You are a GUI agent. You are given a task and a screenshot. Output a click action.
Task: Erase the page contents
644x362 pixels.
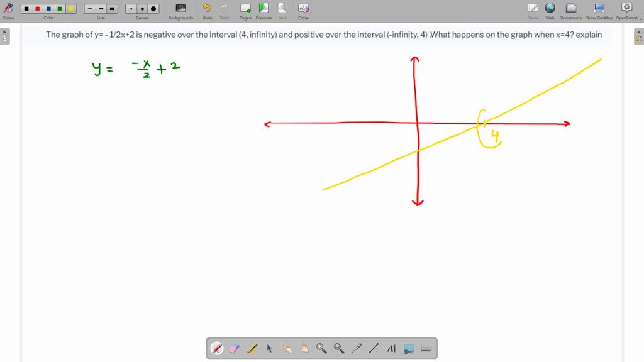pos(304,11)
